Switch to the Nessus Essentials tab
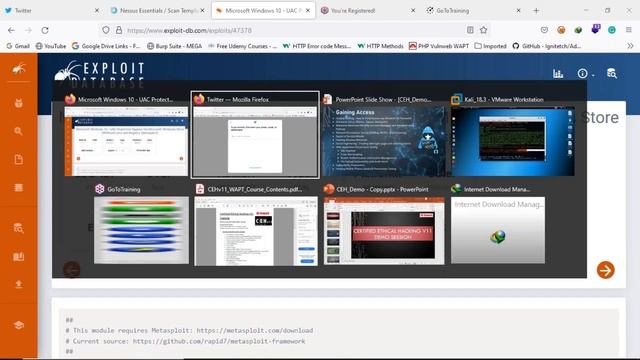 point(158,11)
